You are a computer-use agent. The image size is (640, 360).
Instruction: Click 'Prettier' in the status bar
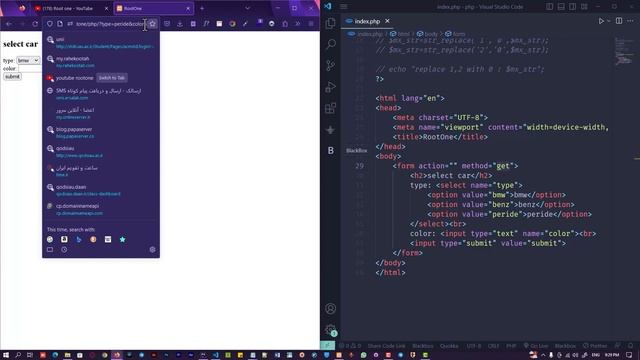click(x=595, y=346)
